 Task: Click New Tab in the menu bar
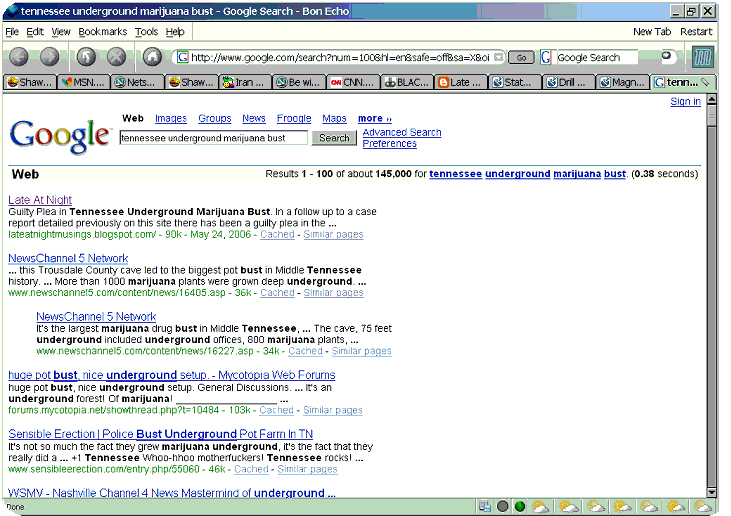point(652,32)
